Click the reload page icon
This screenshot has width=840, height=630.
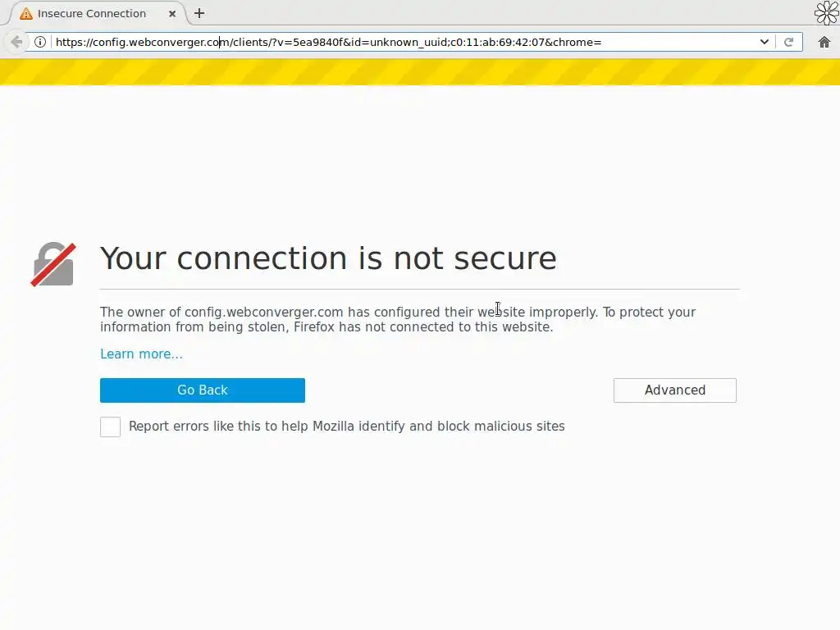pyautogui.click(x=788, y=42)
